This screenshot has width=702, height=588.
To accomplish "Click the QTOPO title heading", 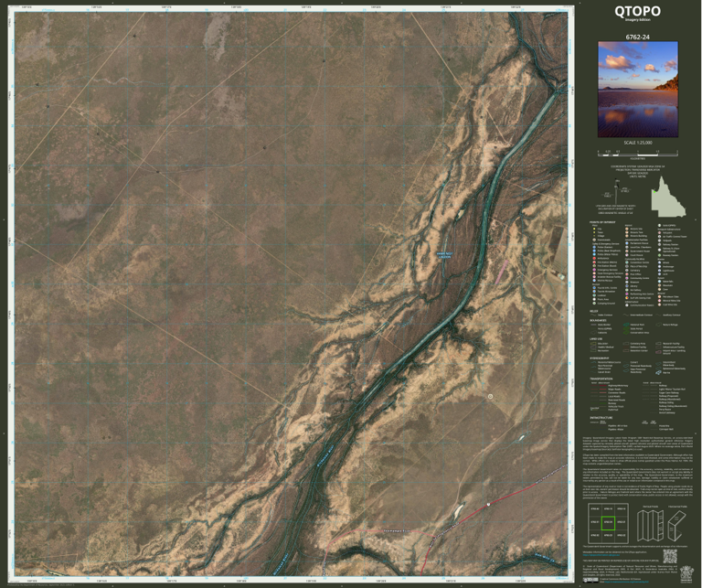I will [637, 11].
